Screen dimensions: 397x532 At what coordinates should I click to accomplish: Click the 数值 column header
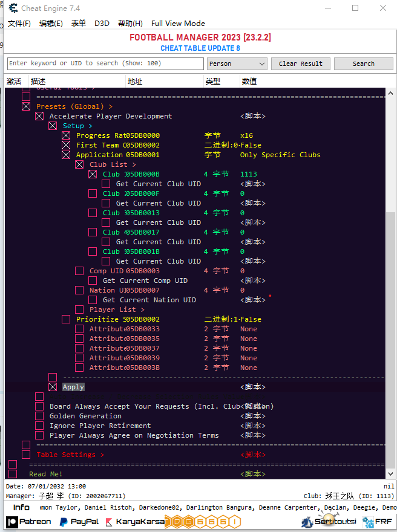pyautogui.click(x=249, y=82)
